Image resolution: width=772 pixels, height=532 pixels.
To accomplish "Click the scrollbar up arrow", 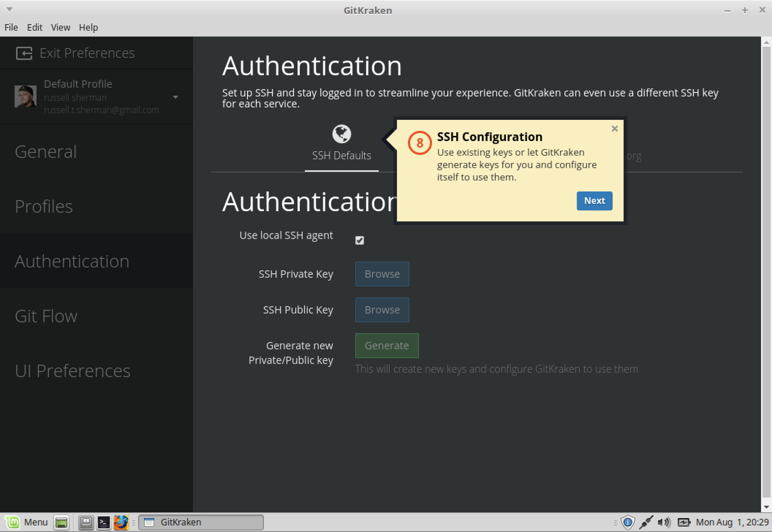I will [766, 42].
